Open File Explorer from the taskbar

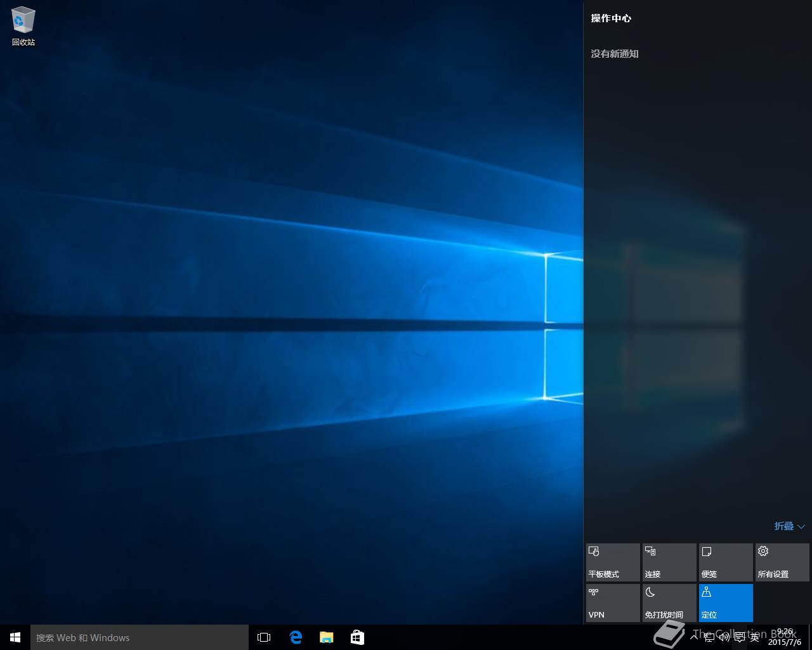(x=326, y=637)
